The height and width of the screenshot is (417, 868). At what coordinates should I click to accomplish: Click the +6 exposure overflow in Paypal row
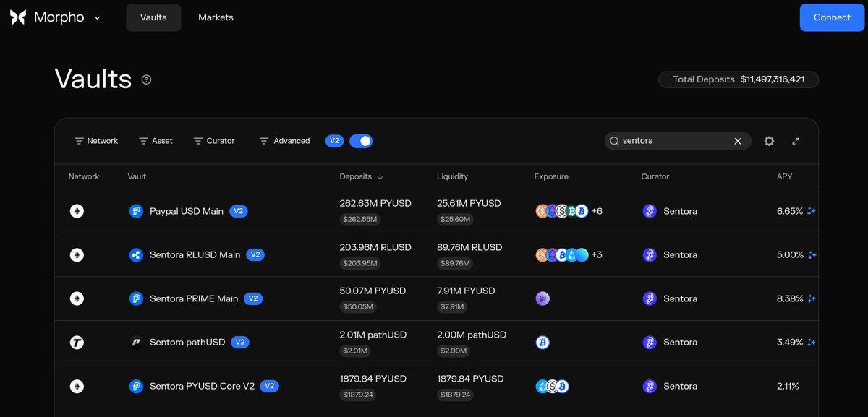(597, 211)
